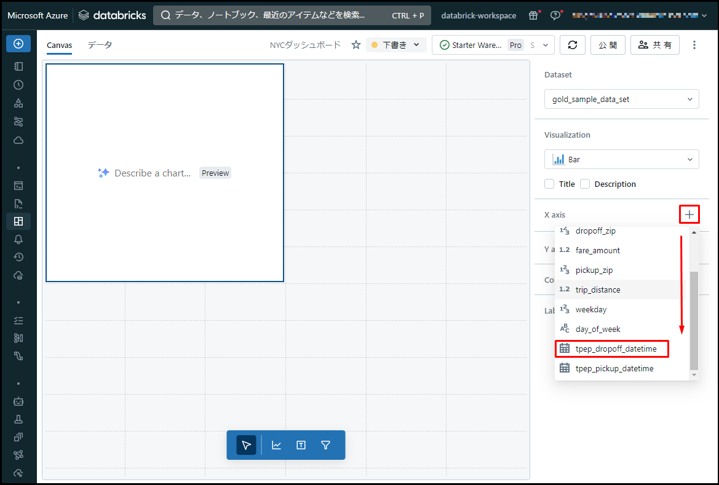
Task: Open the 下書き draft status dropdown
Action: click(x=396, y=45)
